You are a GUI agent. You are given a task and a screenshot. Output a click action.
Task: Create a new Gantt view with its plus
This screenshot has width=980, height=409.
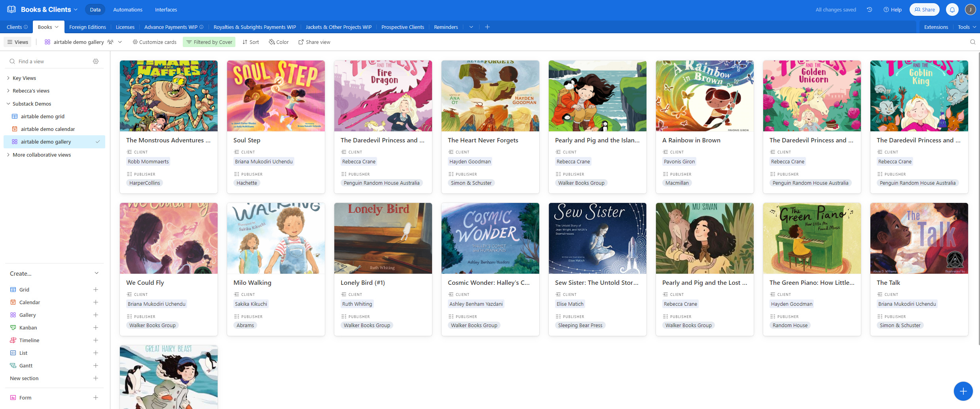click(x=96, y=365)
